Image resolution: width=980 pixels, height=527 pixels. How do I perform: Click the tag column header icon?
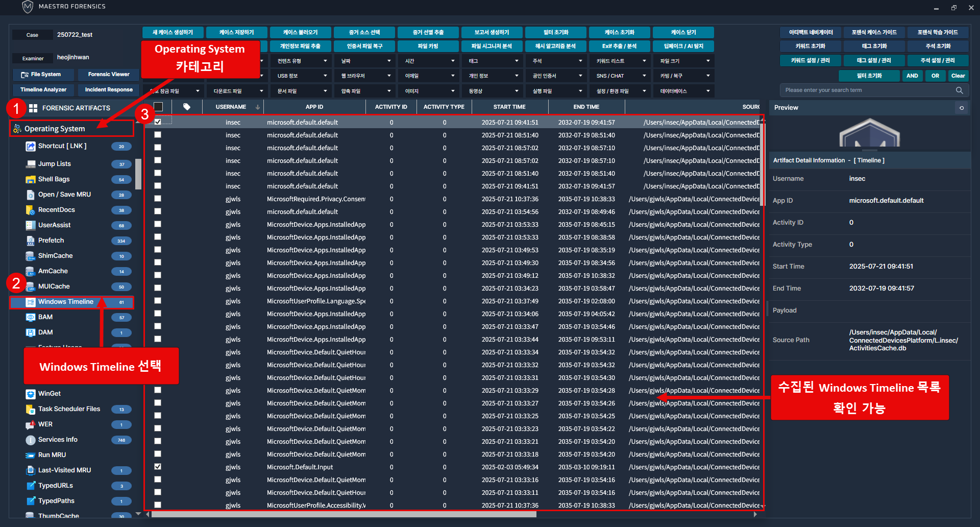click(187, 107)
